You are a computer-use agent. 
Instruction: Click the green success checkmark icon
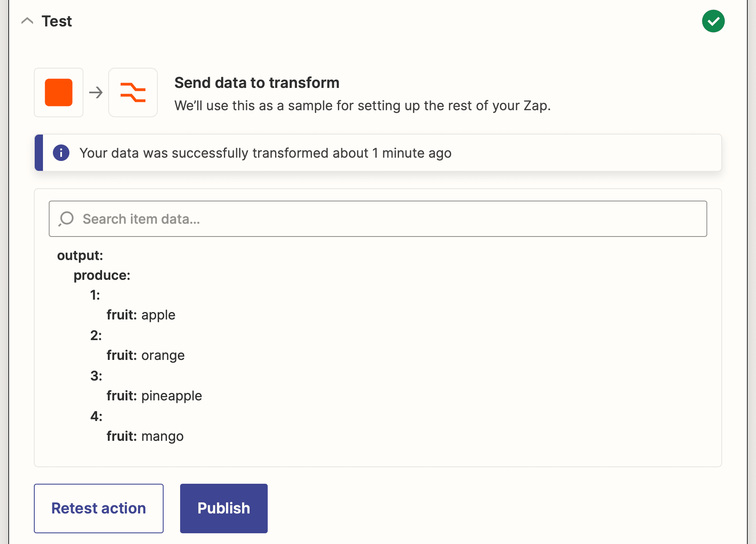[713, 21]
